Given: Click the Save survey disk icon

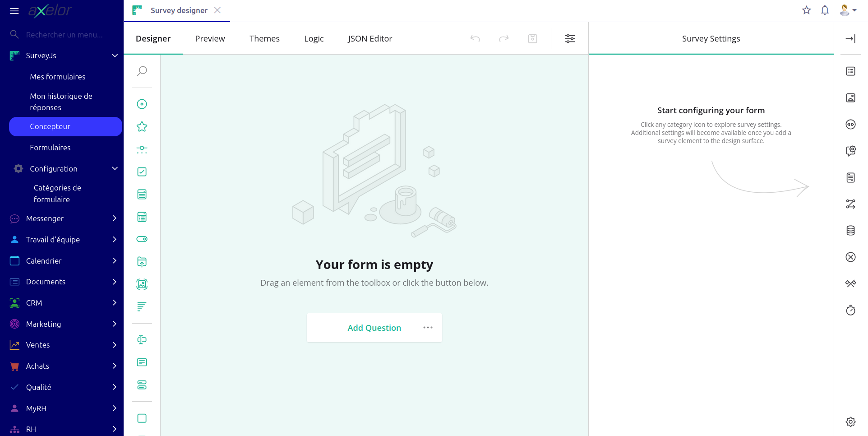Looking at the screenshot, I should click(533, 38).
